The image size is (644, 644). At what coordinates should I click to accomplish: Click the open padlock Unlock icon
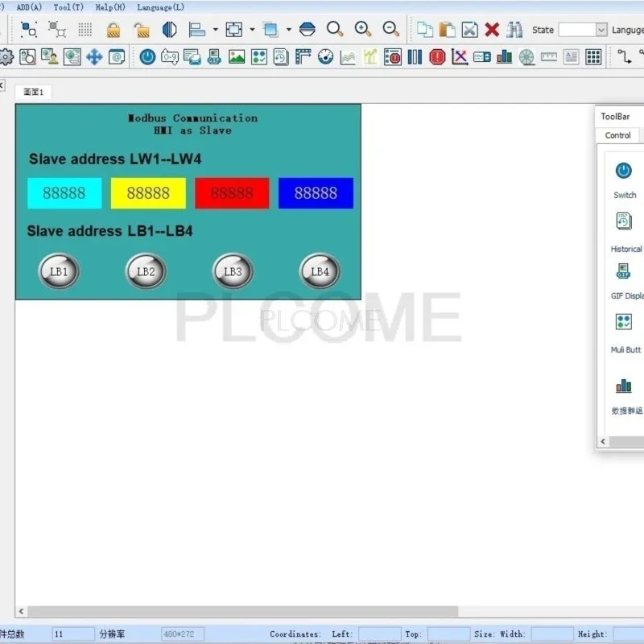pyautogui.click(x=142, y=30)
